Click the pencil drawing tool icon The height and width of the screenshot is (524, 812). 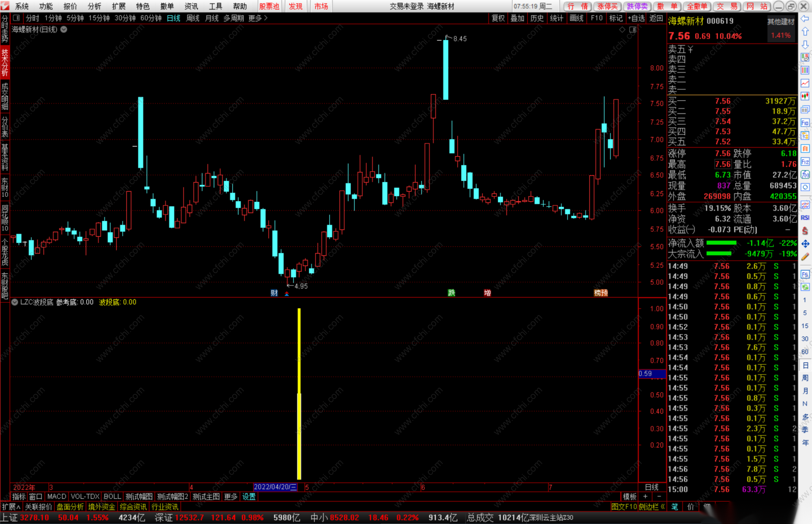coord(805,257)
